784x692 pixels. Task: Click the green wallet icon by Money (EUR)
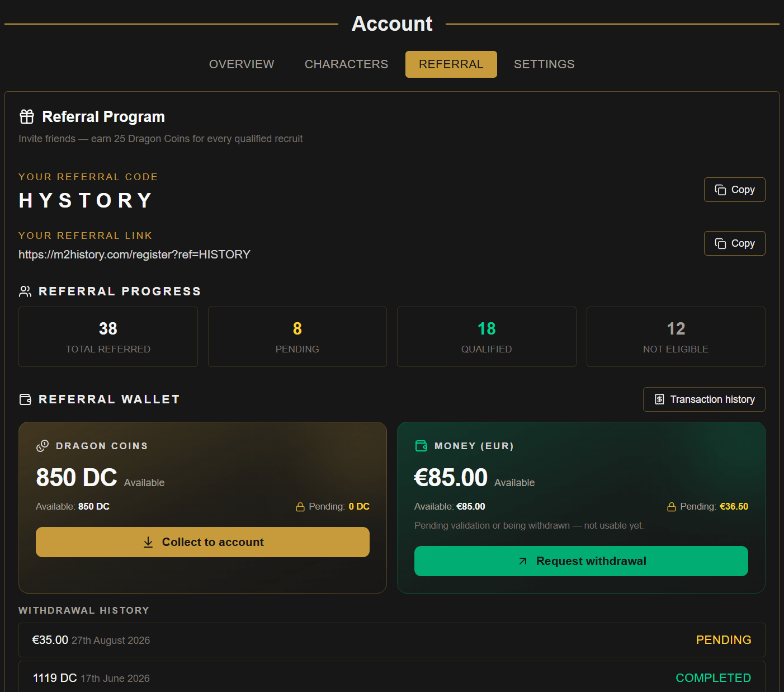[x=421, y=446]
